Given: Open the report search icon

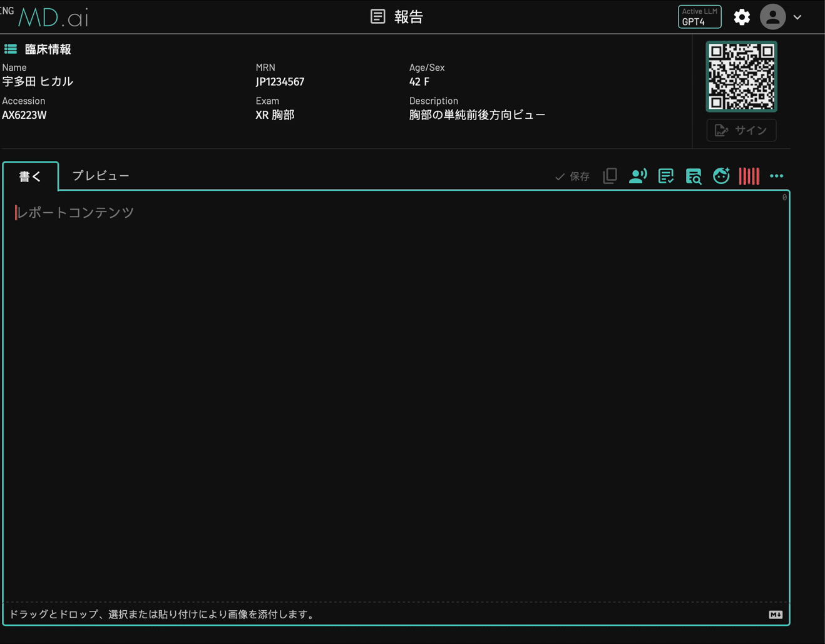Looking at the screenshot, I should click(x=694, y=176).
